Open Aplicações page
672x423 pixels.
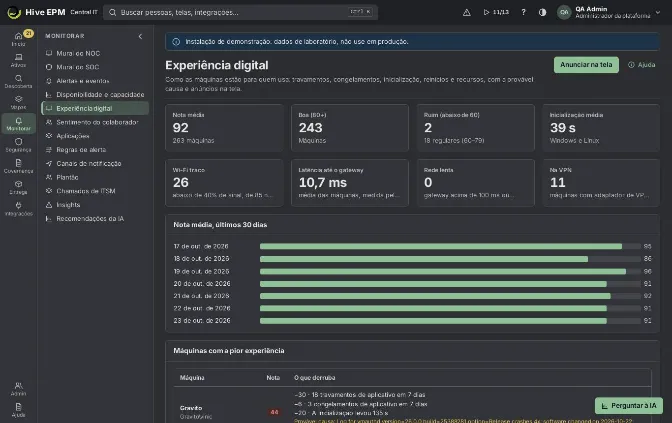click(x=95, y=136)
